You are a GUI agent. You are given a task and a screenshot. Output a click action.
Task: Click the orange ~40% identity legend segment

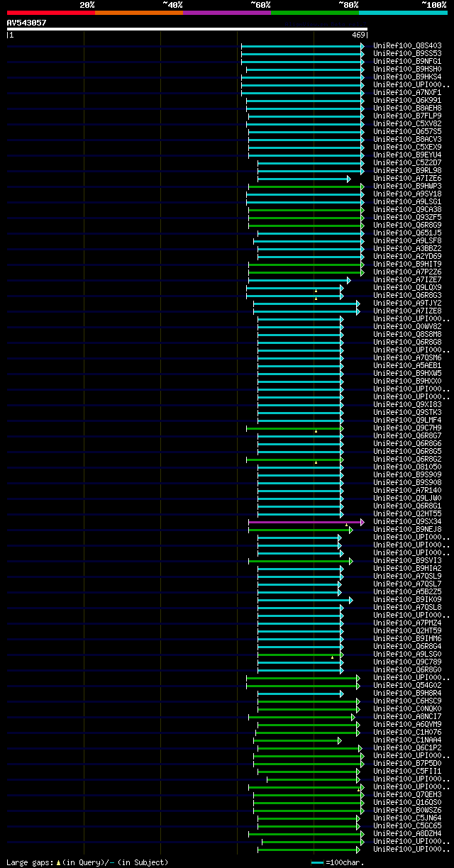[x=138, y=13]
